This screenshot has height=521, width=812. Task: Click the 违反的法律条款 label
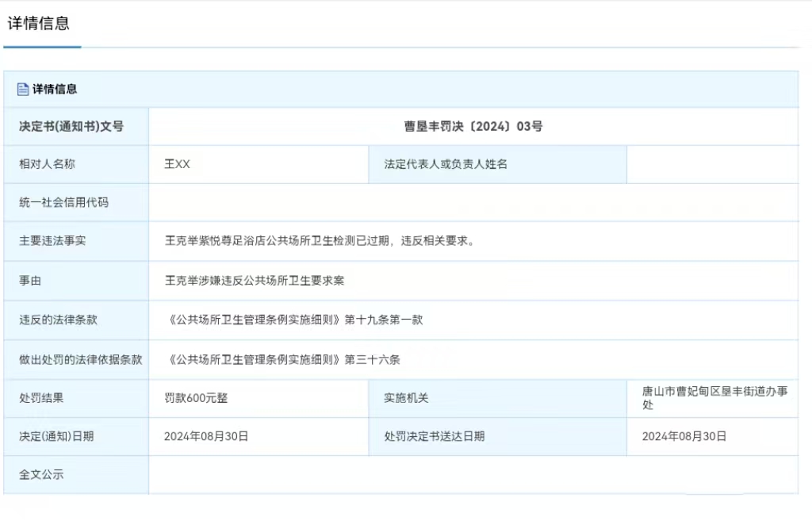coord(58,320)
